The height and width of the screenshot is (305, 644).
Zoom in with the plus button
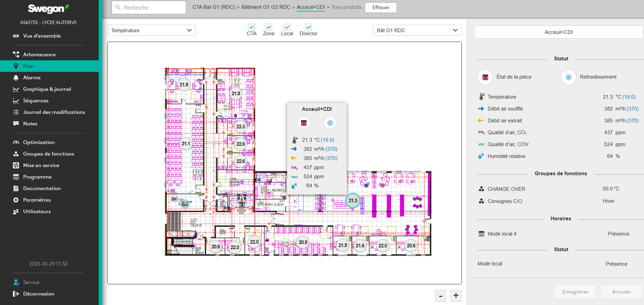pos(456,296)
